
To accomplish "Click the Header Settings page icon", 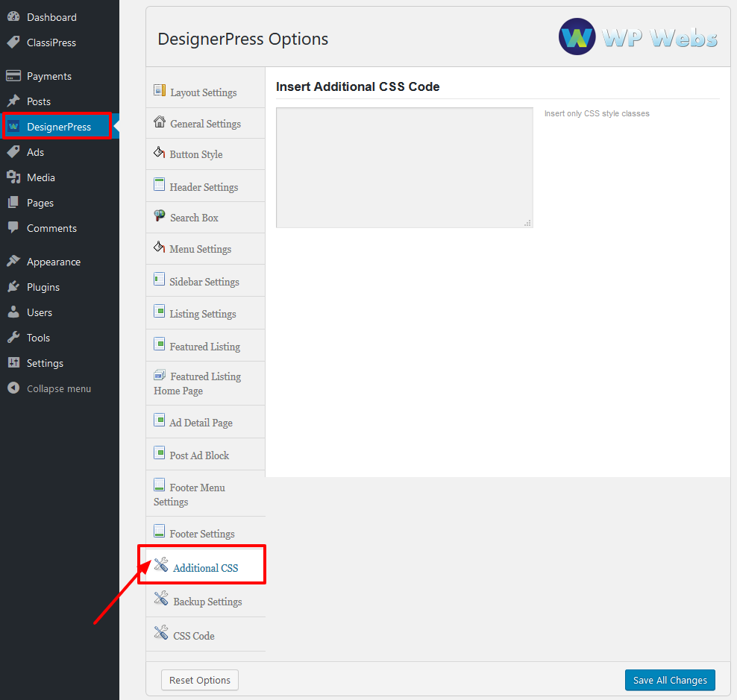I will click(x=160, y=185).
